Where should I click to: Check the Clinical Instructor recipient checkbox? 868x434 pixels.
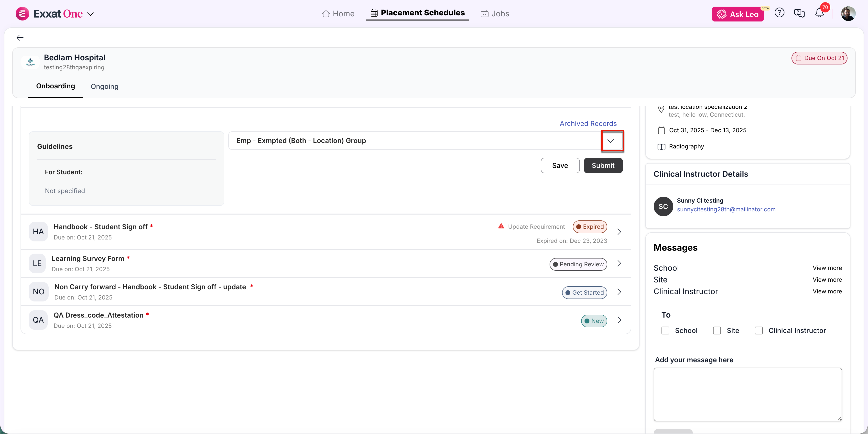point(759,331)
